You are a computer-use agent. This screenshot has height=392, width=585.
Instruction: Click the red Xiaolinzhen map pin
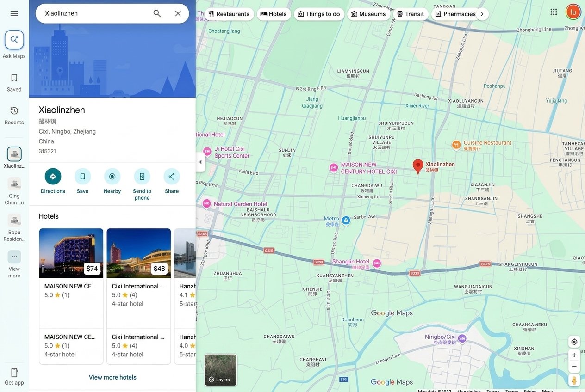point(418,166)
